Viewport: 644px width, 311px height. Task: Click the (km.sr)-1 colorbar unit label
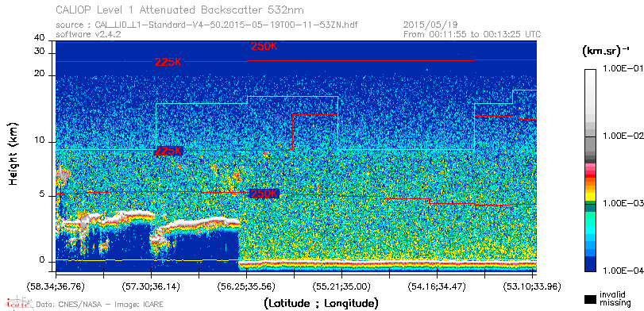pos(606,51)
